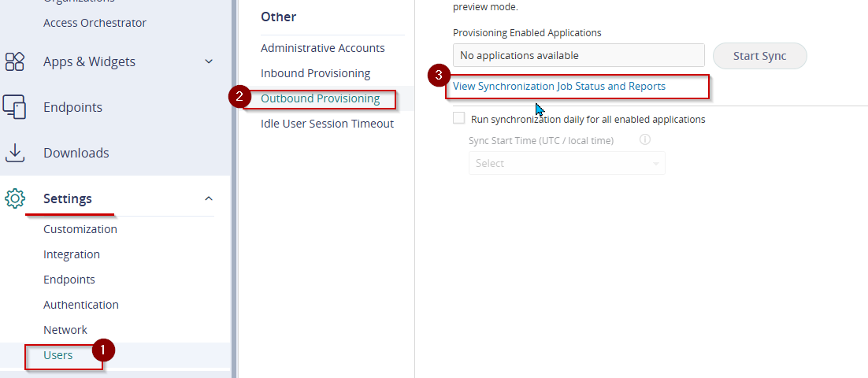
Task: Select Administrative Accounts option
Action: coord(323,48)
